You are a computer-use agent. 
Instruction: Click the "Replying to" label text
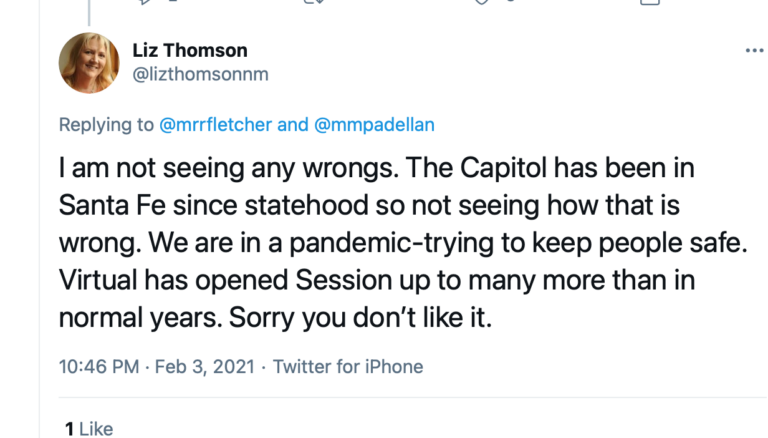tap(106, 125)
